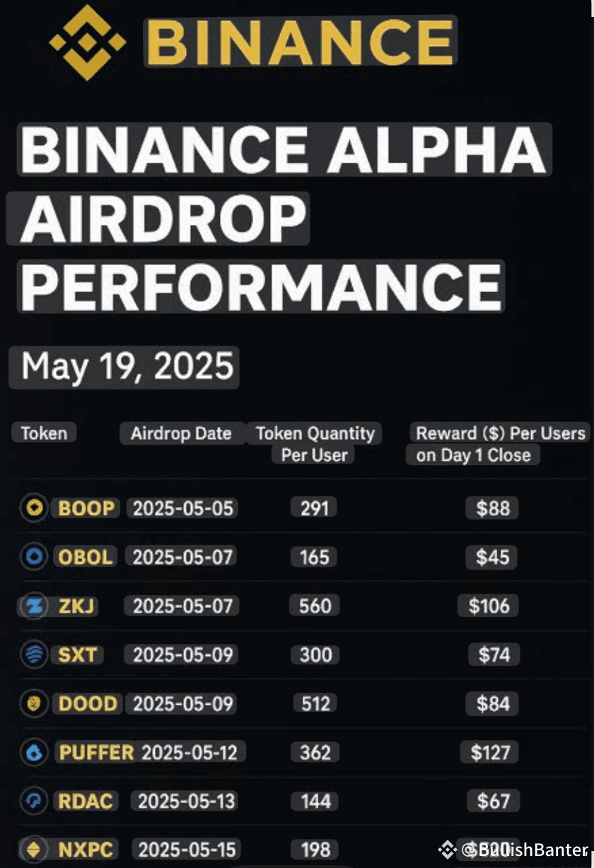Select the OBOL token icon
This screenshot has width=594, height=868.
(33, 556)
